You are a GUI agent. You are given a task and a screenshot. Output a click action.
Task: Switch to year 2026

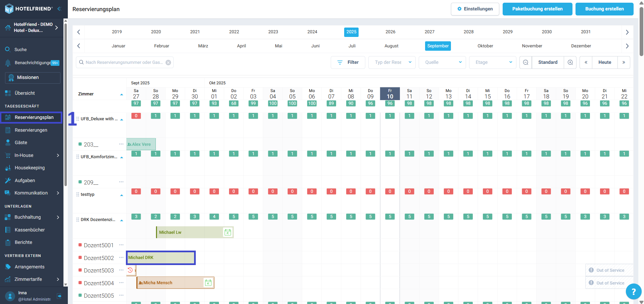pyautogui.click(x=390, y=32)
